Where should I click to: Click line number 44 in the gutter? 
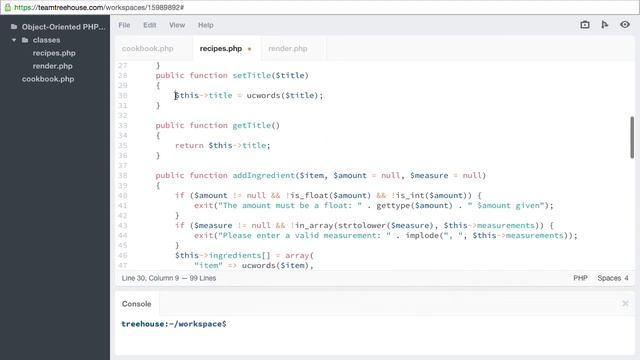[122, 236]
